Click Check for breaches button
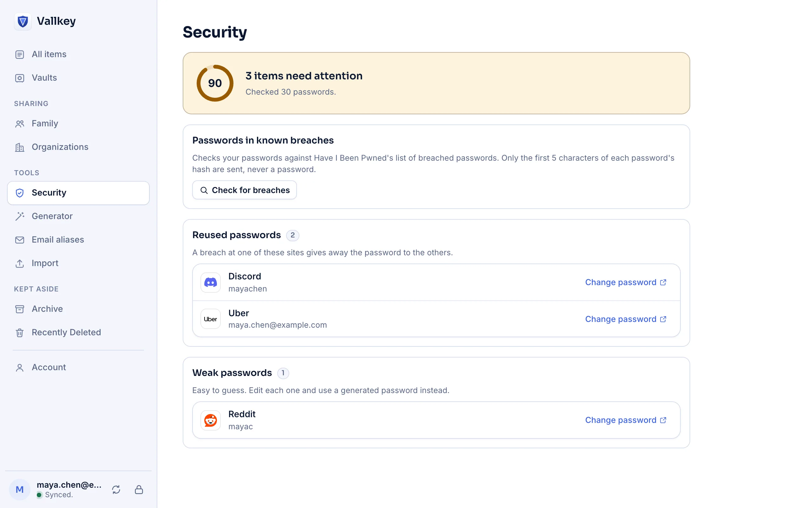This screenshot has height=508, width=812. coord(244,190)
